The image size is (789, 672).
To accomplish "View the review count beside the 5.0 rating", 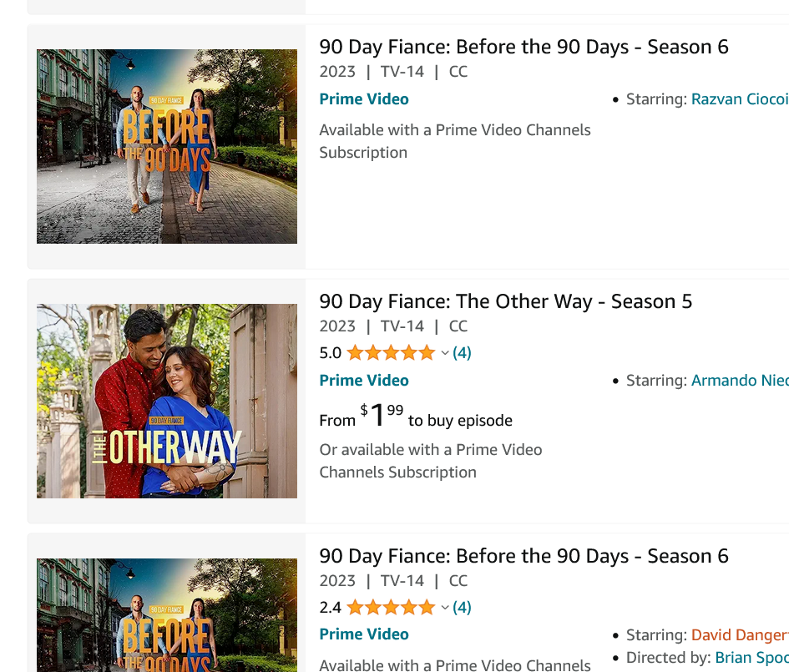I will click(x=462, y=353).
